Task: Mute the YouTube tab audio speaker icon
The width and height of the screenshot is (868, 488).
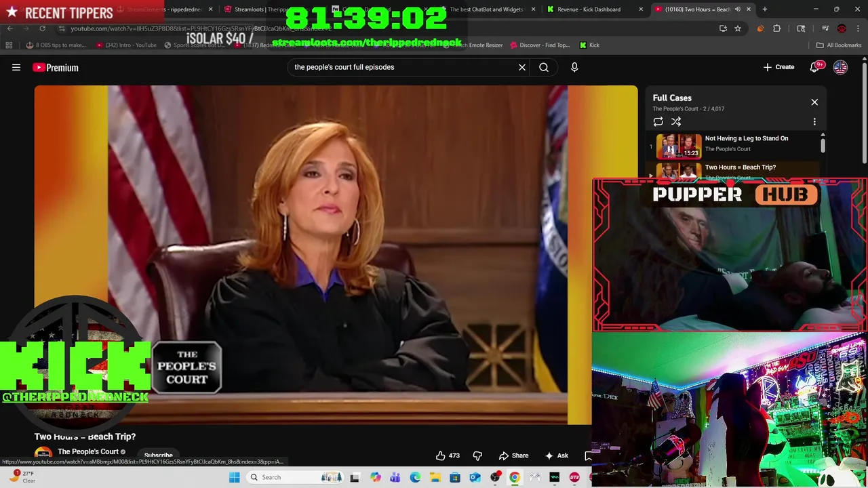Action: pyautogui.click(x=737, y=9)
